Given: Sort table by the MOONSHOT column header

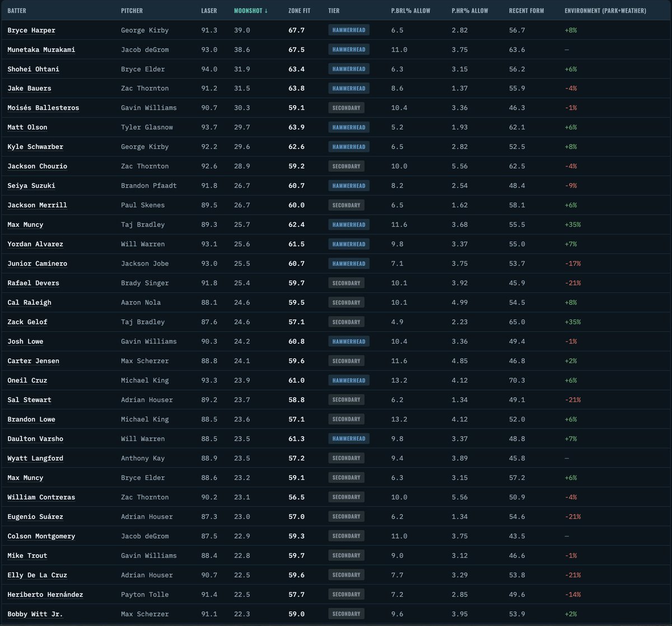Looking at the screenshot, I should pyautogui.click(x=250, y=11).
